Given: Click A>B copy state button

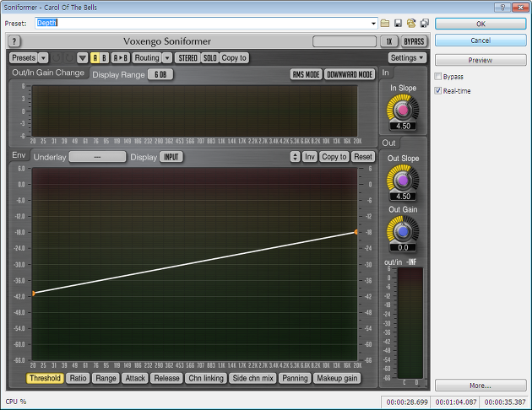Looking at the screenshot, I should [121, 58].
